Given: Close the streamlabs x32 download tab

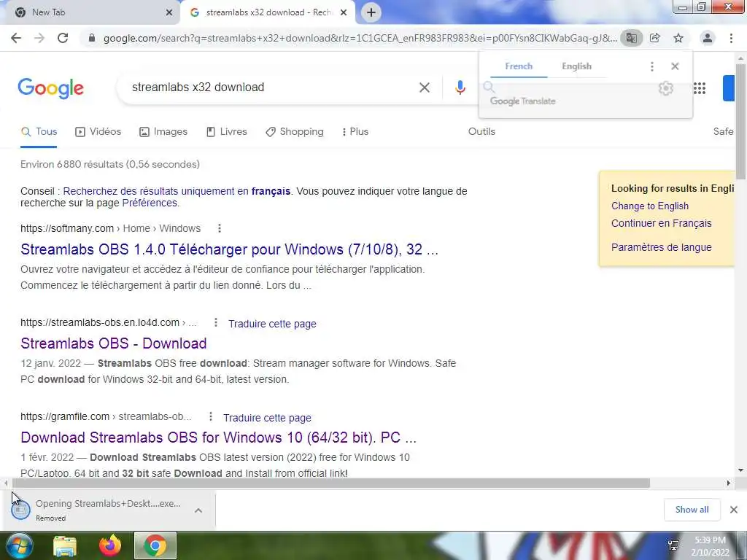Looking at the screenshot, I should point(344,12).
